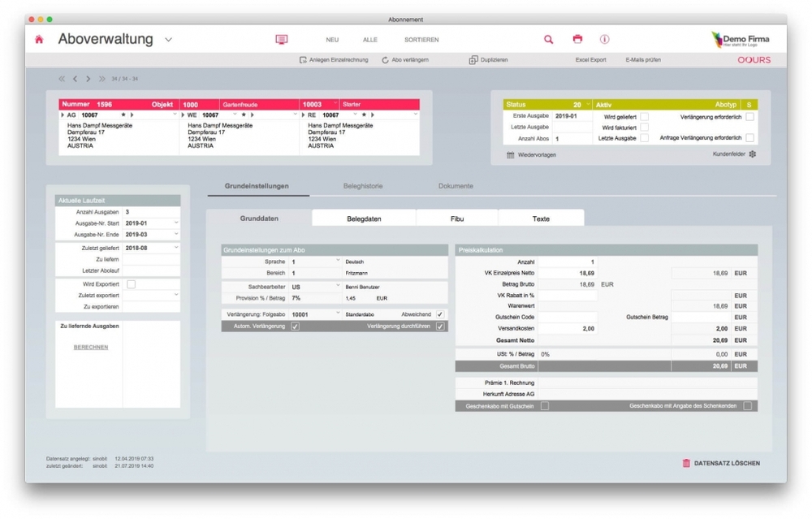The image size is (812, 519).
Task: Click BERECHNEN link
Action: (91, 348)
